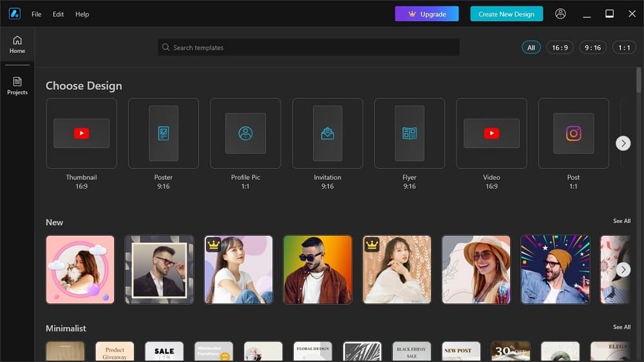644x362 pixels.
Task: Open the user account profile icon
Action: (x=560, y=14)
